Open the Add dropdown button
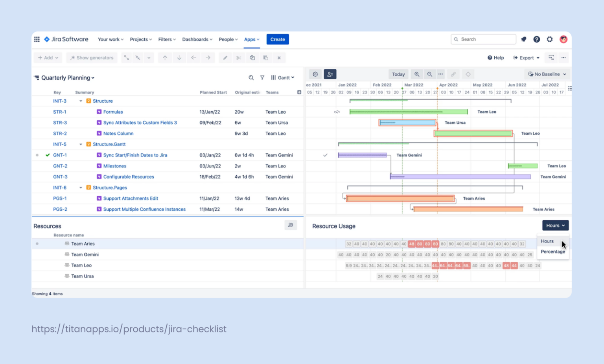The height and width of the screenshot is (364, 604). (x=48, y=58)
